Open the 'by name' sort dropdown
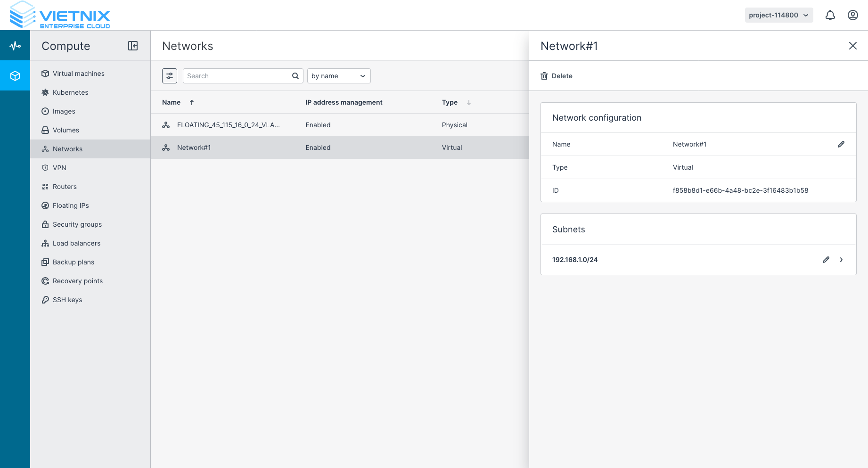The width and height of the screenshot is (868, 468). pos(338,76)
